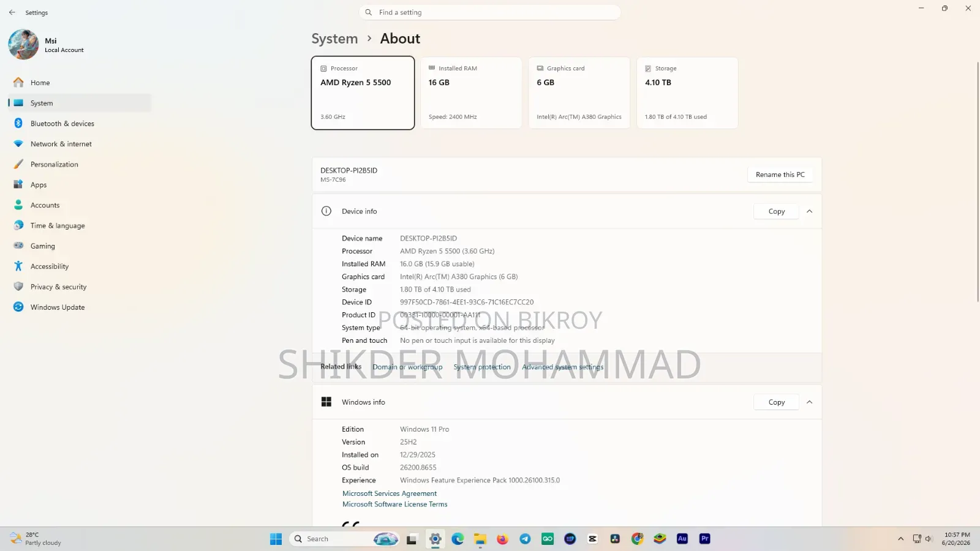The height and width of the screenshot is (551, 980).
Task: Go back with the Settings back arrow
Action: [12, 12]
